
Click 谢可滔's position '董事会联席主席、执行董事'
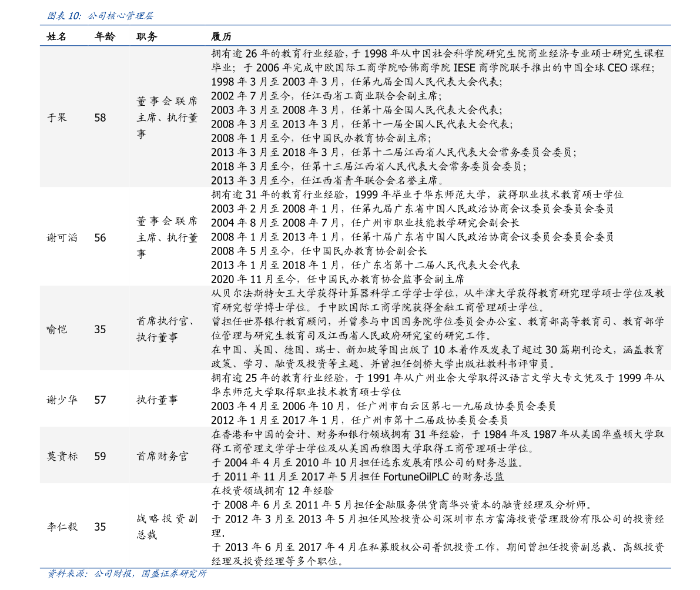click(x=167, y=237)
